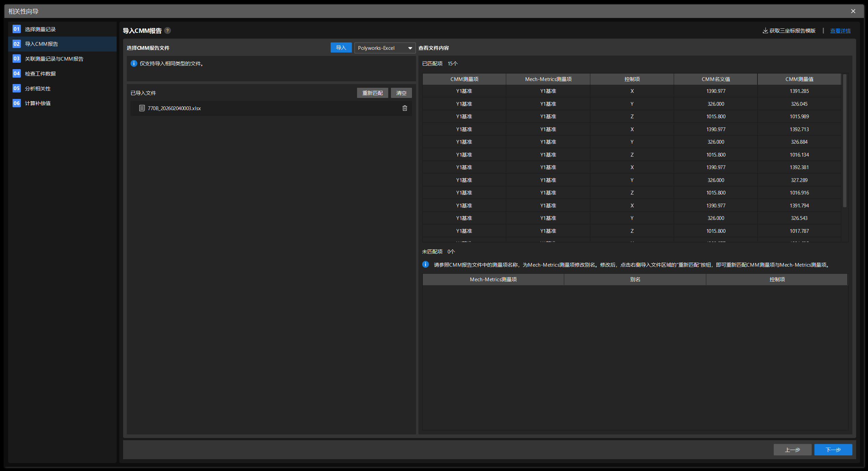Click the download icon beside 获取三坐标报告模版
The width and height of the screenshot is (868, 471).
tap(765, 30)
